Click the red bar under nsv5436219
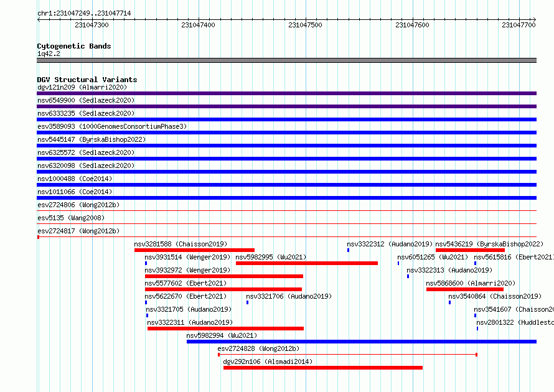Screen dimensions: 554x392 [x=470, y=250]
